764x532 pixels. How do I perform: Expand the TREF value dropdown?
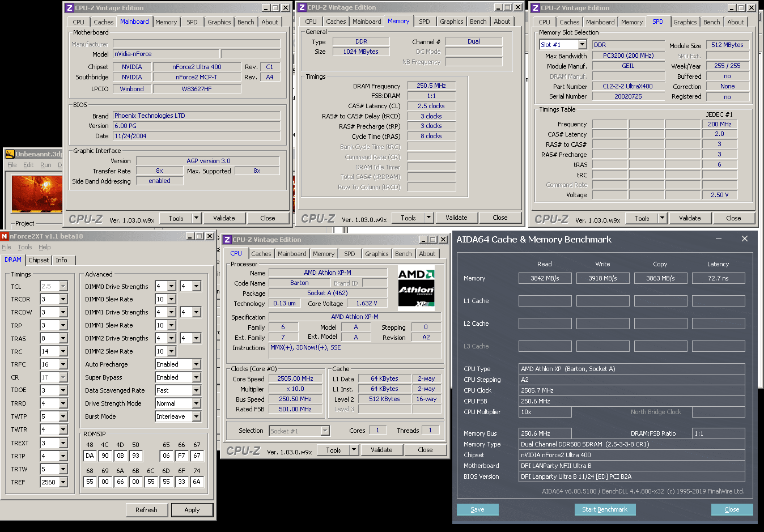(x=63, y=482)
